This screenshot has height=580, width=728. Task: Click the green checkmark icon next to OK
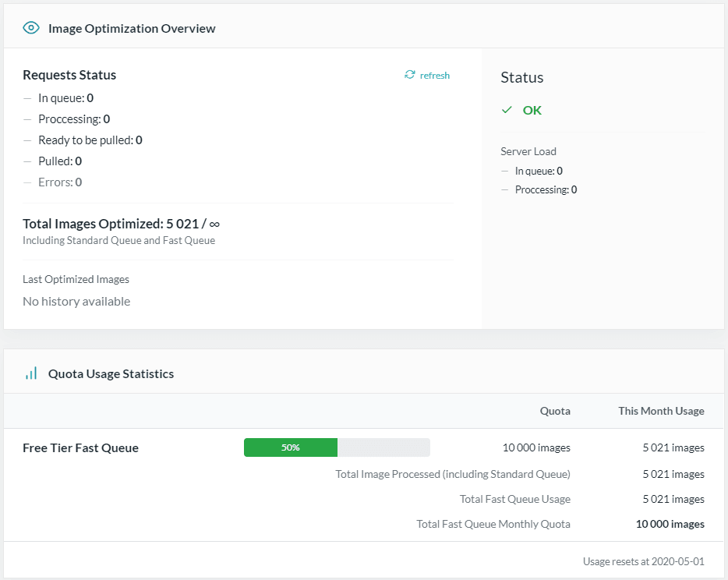pyautogui.click(x=507, y=110)
